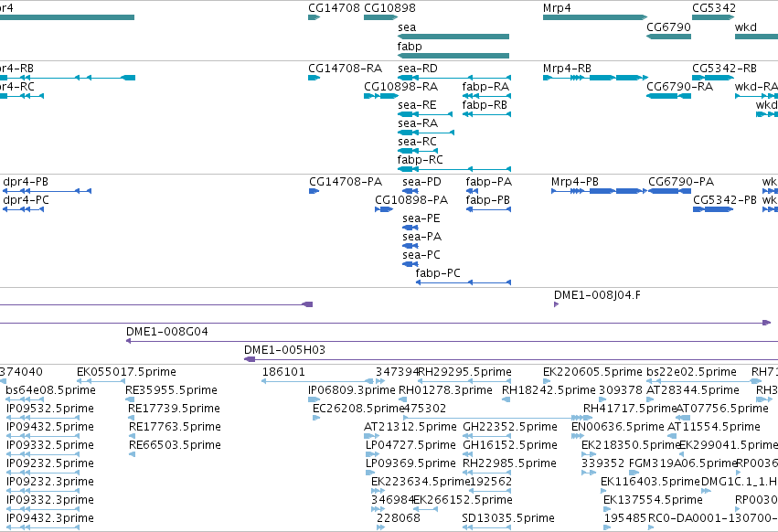Select the Mrp4-RB transcript
Screen dimensions: 778x532
tap(595, 78)
